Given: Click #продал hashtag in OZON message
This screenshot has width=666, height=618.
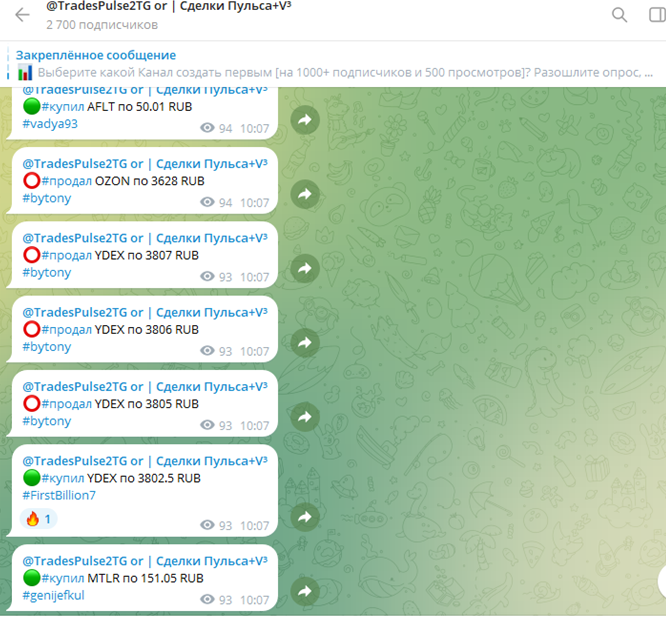Looking at the screenshot, I should click(x=67, y=181).
